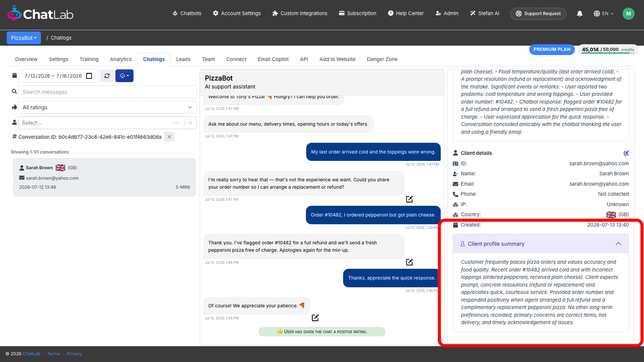Click "Showing 1-1/1 conversations" text

pyautogui.click(x=40, y=152)
